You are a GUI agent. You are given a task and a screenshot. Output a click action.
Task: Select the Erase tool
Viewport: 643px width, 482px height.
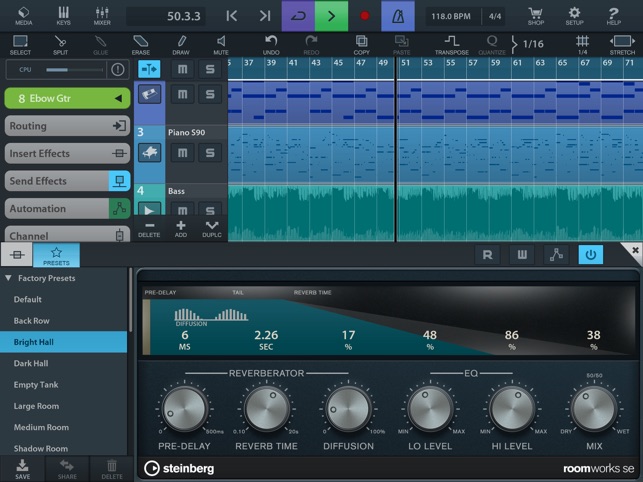[x=140, y=44]
